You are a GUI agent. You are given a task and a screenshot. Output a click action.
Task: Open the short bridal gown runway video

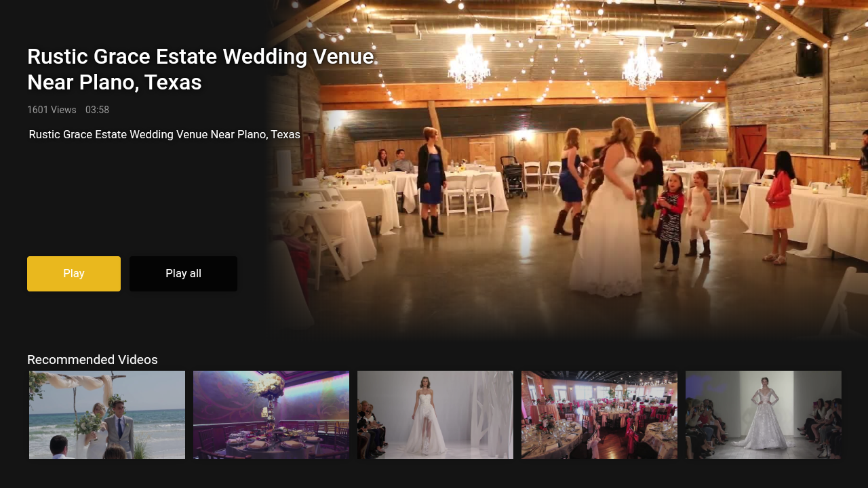click(435, 415)
